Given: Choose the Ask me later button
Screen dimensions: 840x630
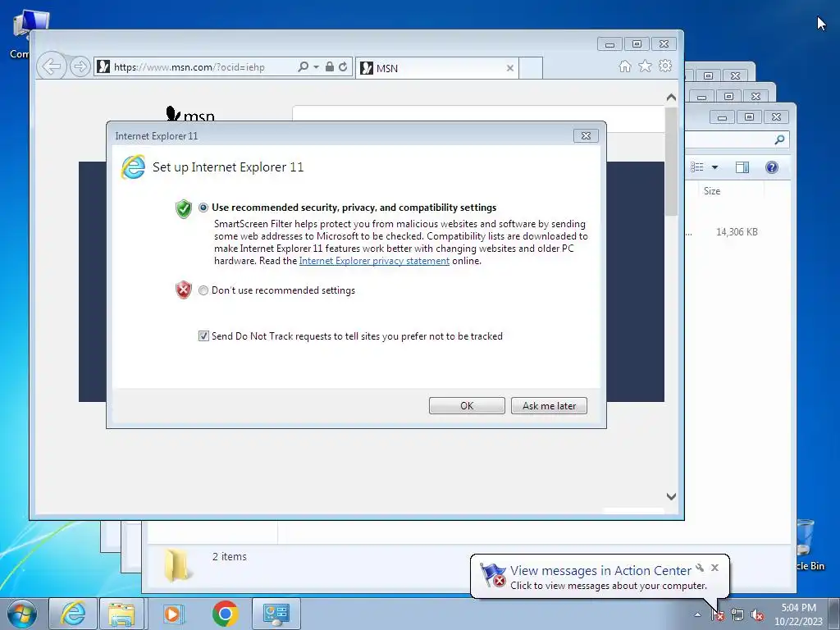Looking at the screenshot, I should [549, 405].
